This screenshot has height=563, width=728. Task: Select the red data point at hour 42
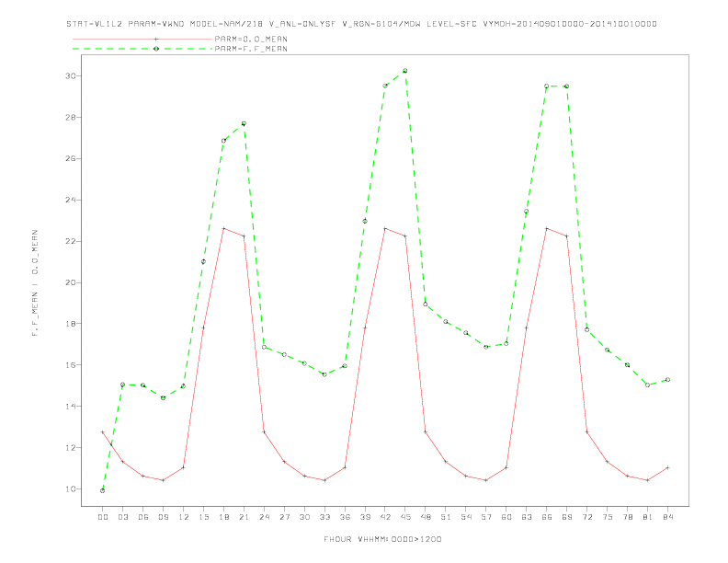click(x=385, y=228)
